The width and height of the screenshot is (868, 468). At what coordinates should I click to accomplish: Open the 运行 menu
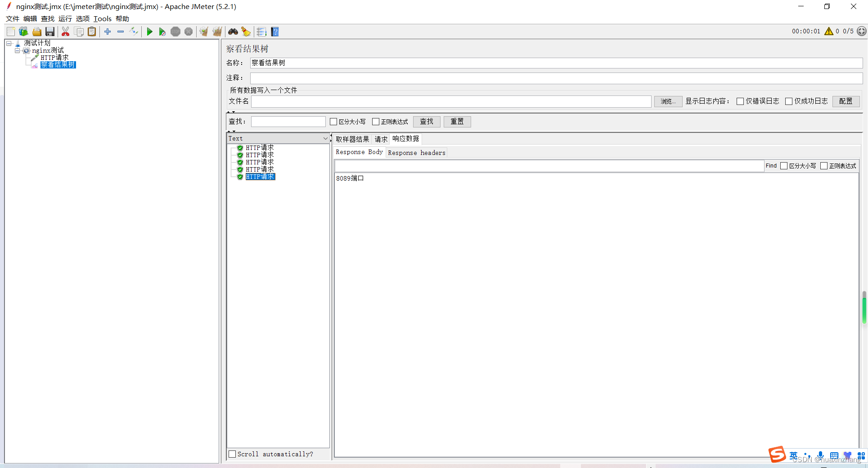click(65, 18)
